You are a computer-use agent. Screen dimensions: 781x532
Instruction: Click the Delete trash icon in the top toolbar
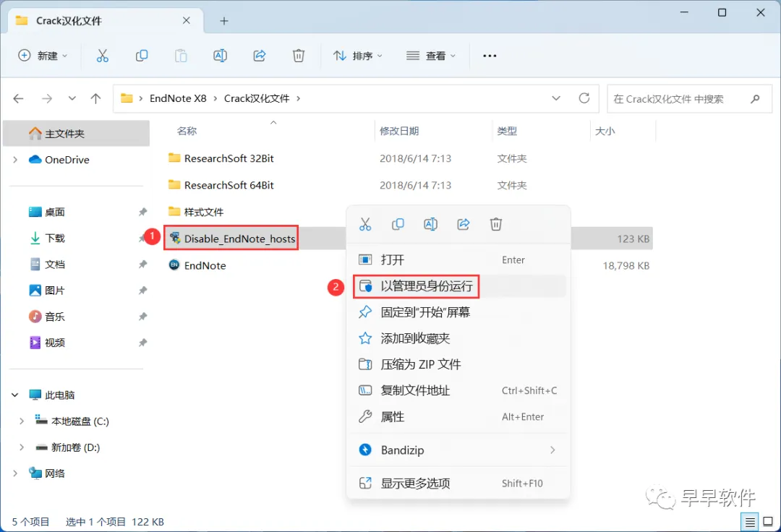299,56
